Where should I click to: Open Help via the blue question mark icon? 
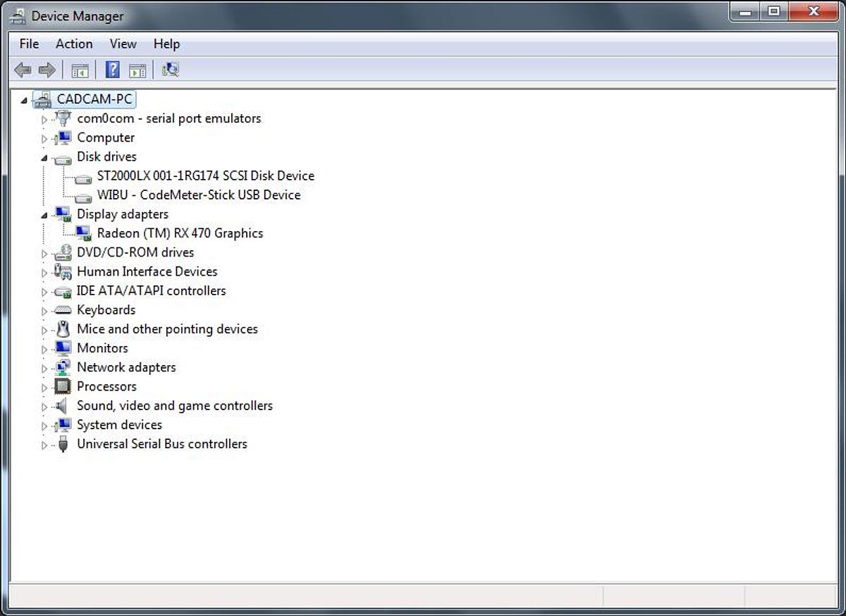112,70
